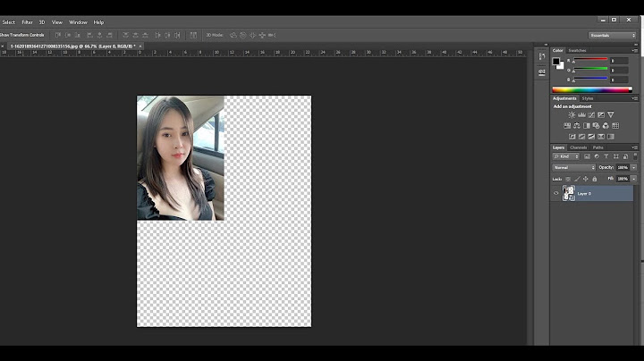Open the Color panel flyout menu
Viewport: 644px width, 361px height.
635,50
